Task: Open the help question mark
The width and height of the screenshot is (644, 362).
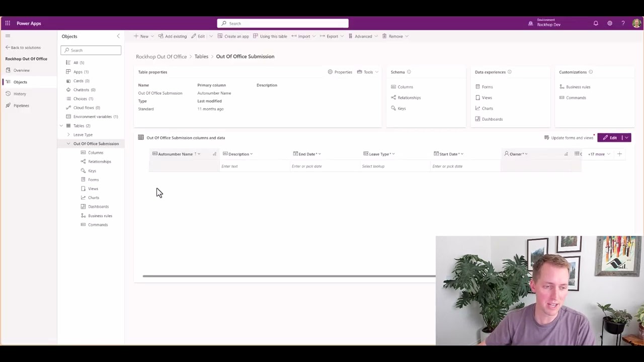Action: coord(623,23)
